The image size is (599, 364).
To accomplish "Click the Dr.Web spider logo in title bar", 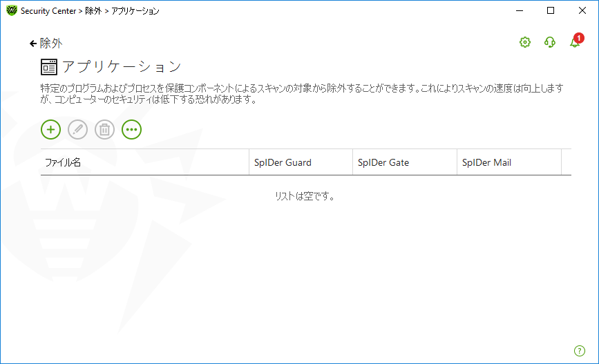I will pos(12,10).
